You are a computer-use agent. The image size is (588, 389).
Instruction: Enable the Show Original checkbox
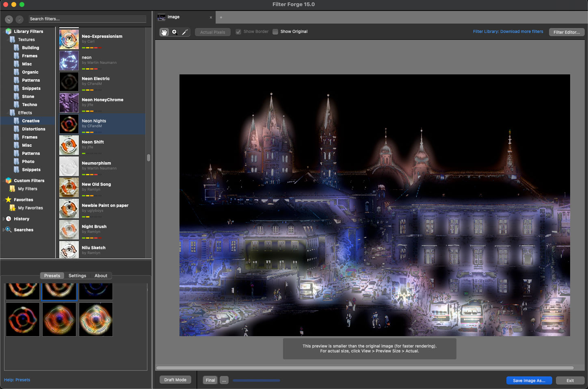point(275,32)
